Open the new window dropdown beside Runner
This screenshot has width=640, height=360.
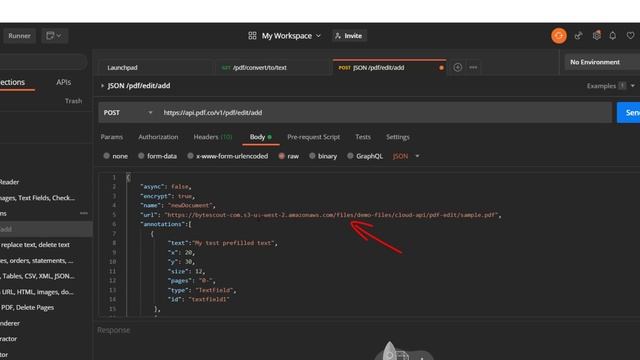54,36
